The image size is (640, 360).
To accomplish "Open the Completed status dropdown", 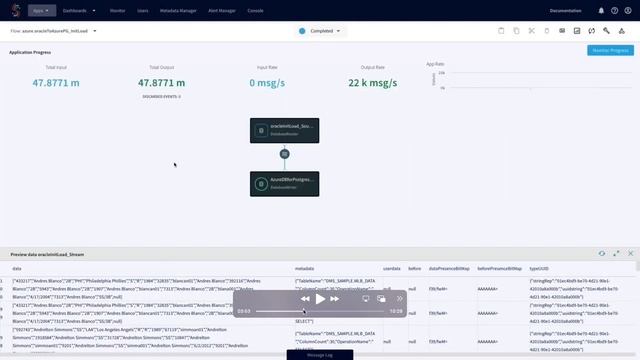I will (320, 31).
